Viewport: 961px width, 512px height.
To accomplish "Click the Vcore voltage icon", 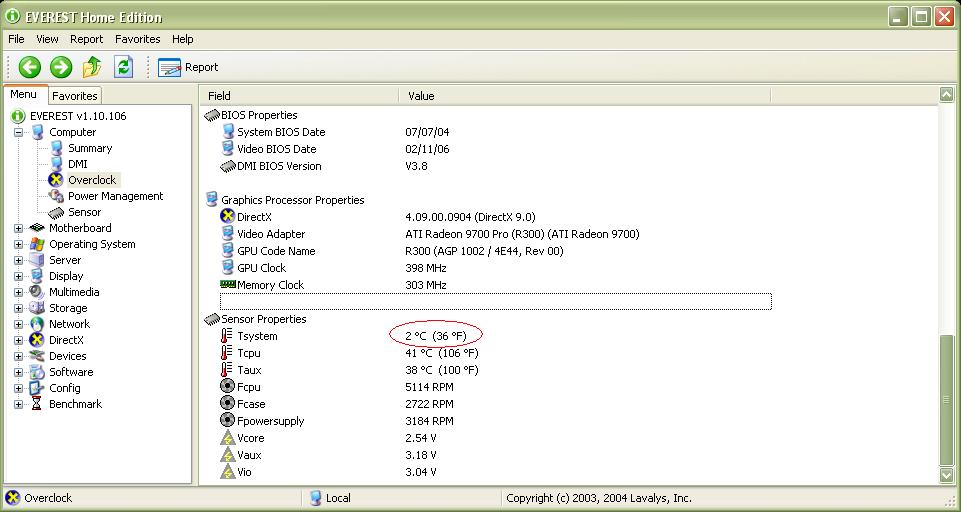I will coord(228,438).
